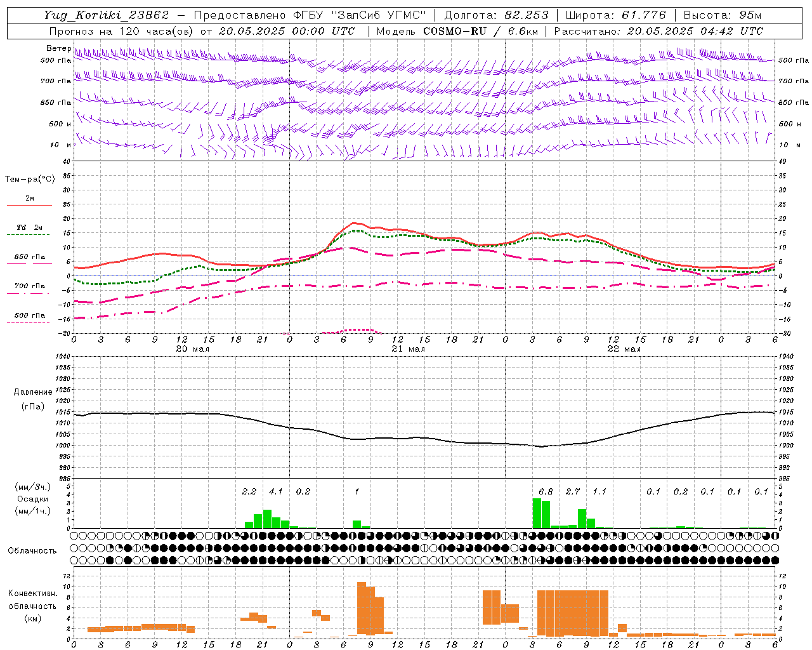812x650 pixels.
Task: Click the 22 мая date label
Action: pos(624,348)
